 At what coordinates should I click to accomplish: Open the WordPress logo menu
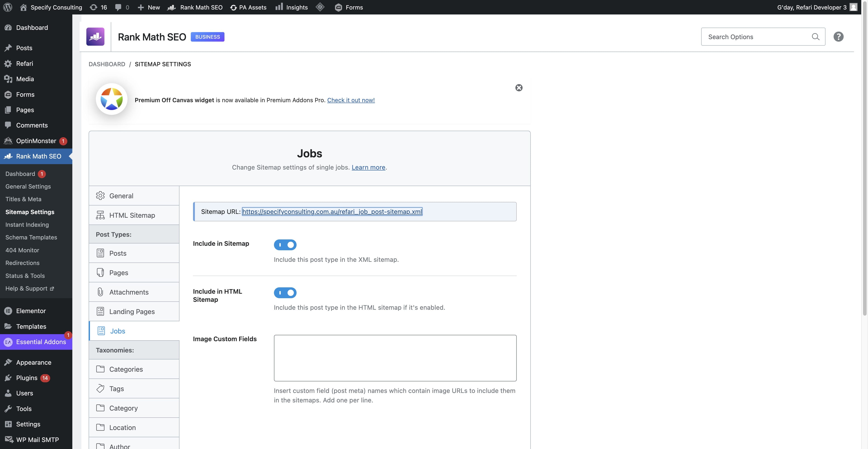(7, 7)
